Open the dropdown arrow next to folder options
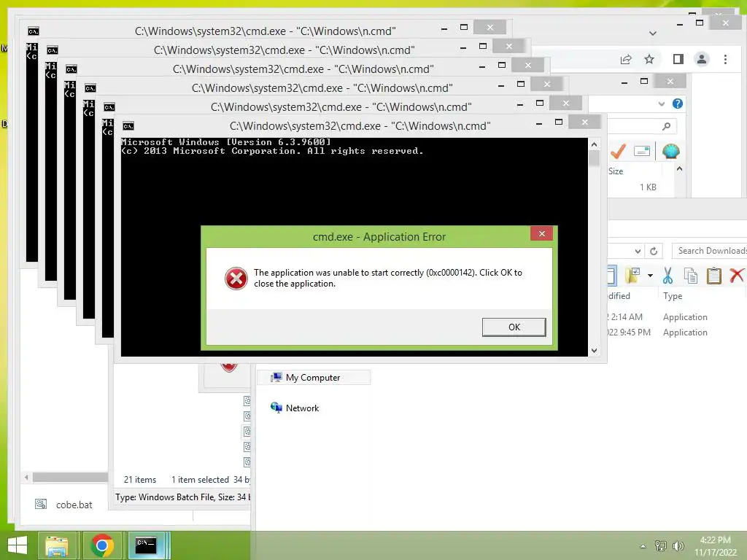This screenshot has width=747, height=560. pos(650,275)
